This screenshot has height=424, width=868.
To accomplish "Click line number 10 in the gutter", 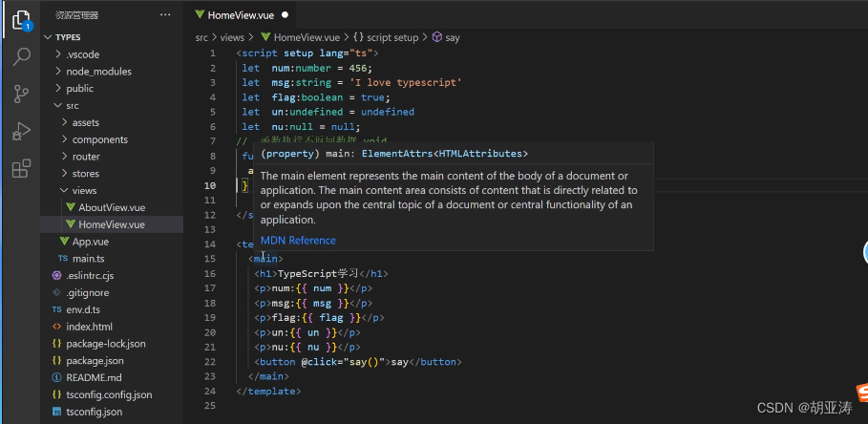I will point(210,185).
